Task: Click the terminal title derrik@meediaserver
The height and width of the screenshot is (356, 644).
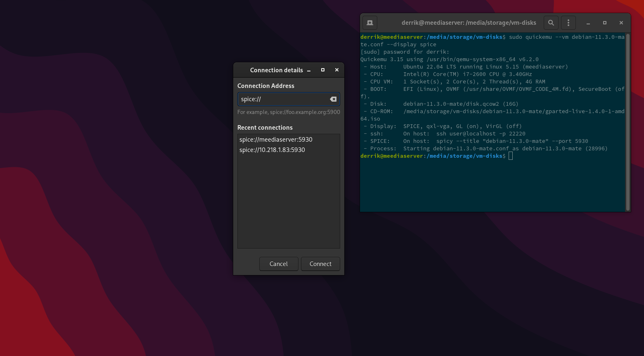Action: (x=469, y=23)
